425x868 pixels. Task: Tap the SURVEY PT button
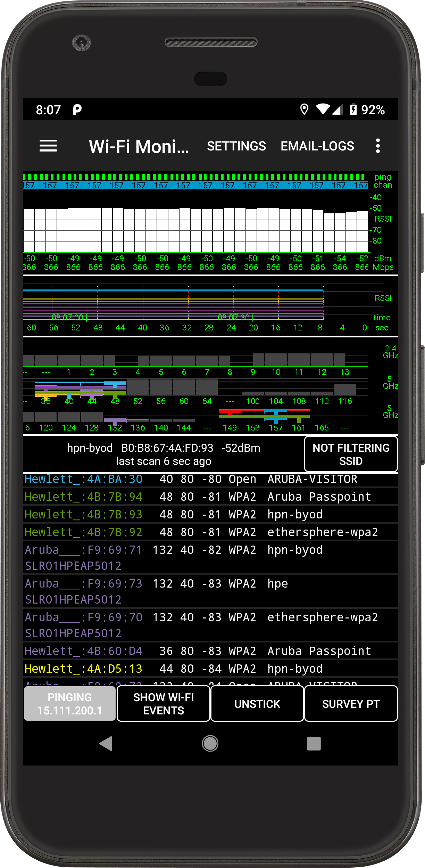pyautogui.click(x=351, y=704)
